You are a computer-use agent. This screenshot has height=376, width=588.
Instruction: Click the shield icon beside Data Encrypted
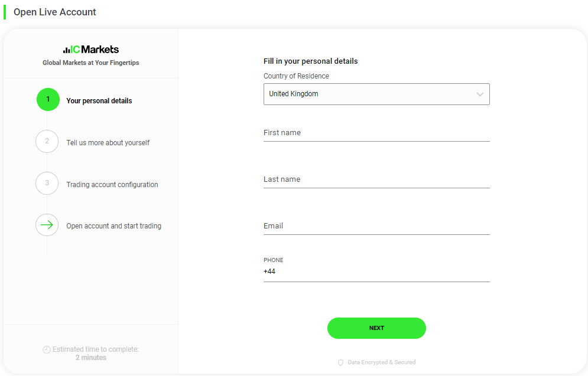click(340, 362)
